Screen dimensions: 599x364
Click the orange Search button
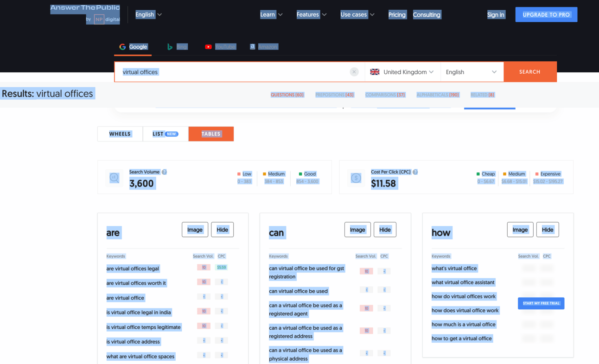click(x=529, y=72)
